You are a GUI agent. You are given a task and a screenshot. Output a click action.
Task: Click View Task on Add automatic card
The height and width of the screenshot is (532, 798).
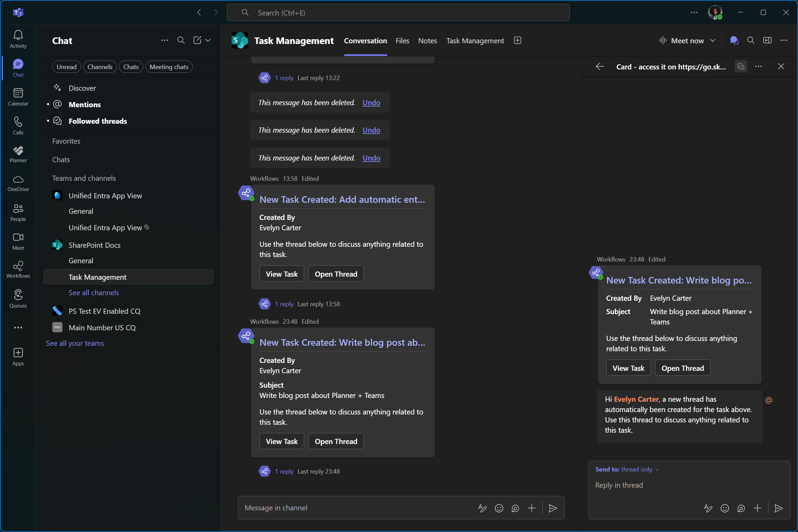coord(281,274)
